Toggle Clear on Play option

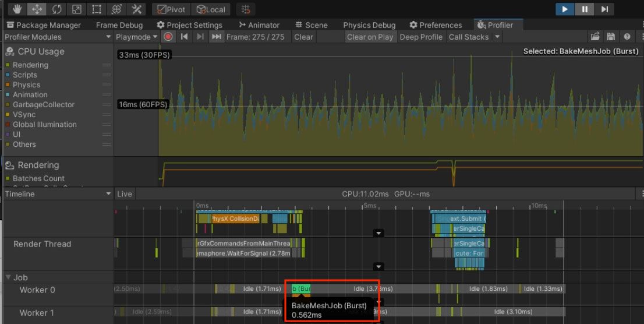tap(370, 37)
